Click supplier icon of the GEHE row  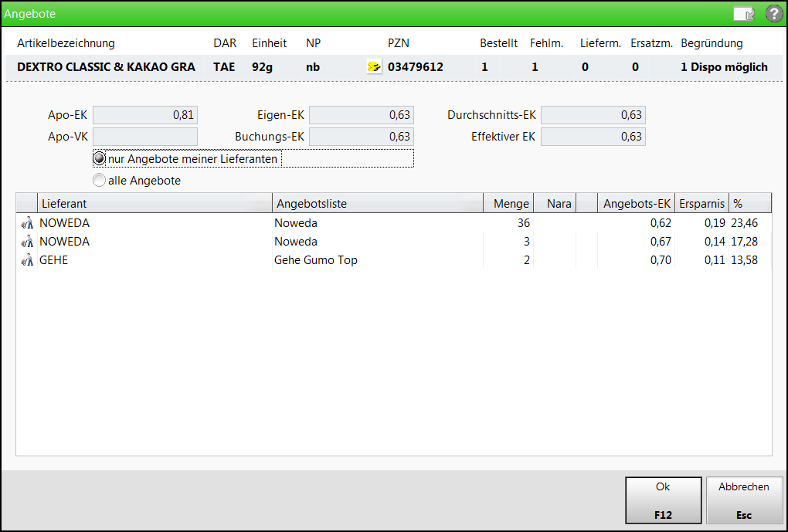27,259
